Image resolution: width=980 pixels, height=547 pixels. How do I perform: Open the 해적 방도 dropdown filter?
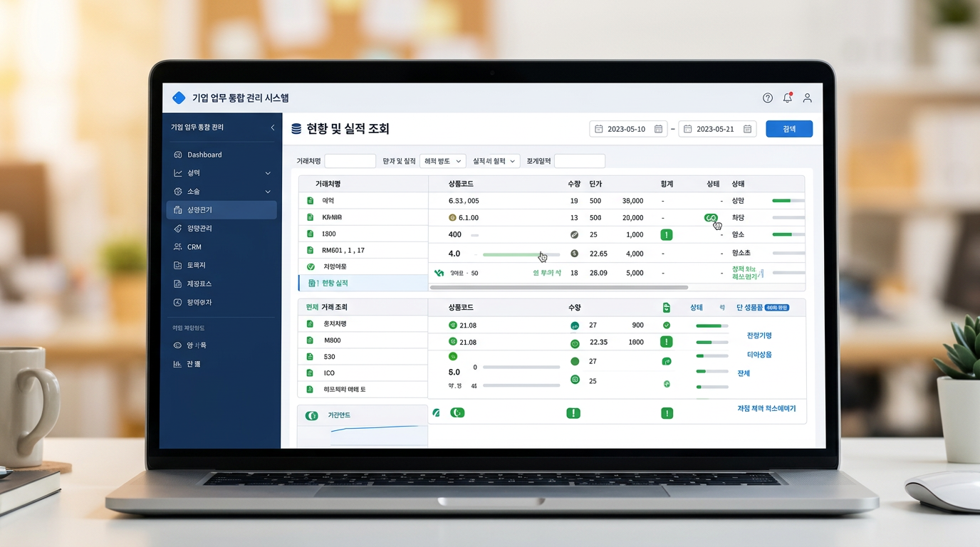(x=442, y=162)
